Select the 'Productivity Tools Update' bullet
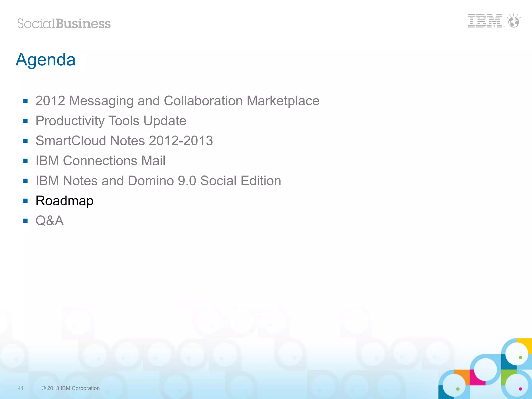This screenshot has height=399, width=532. tap(111, 121)
